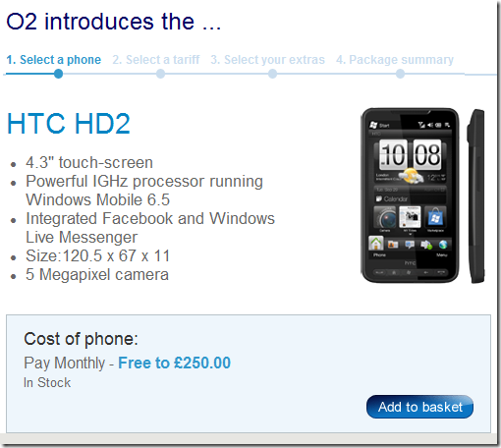Viewport: 501px width, 448px height.
Task: Click the progress dot under Package summary
Action: [x=400, y=74]
